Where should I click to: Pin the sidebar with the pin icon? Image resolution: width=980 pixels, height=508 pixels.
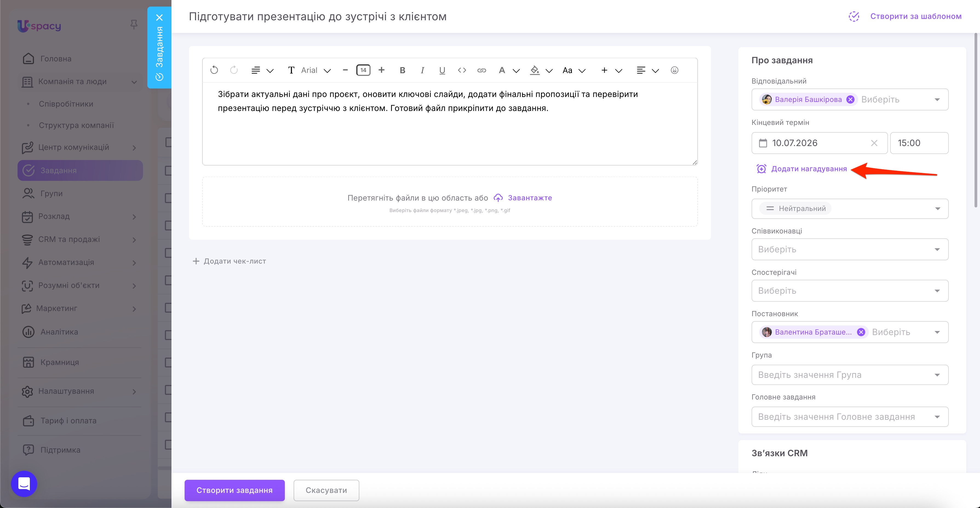134,25
